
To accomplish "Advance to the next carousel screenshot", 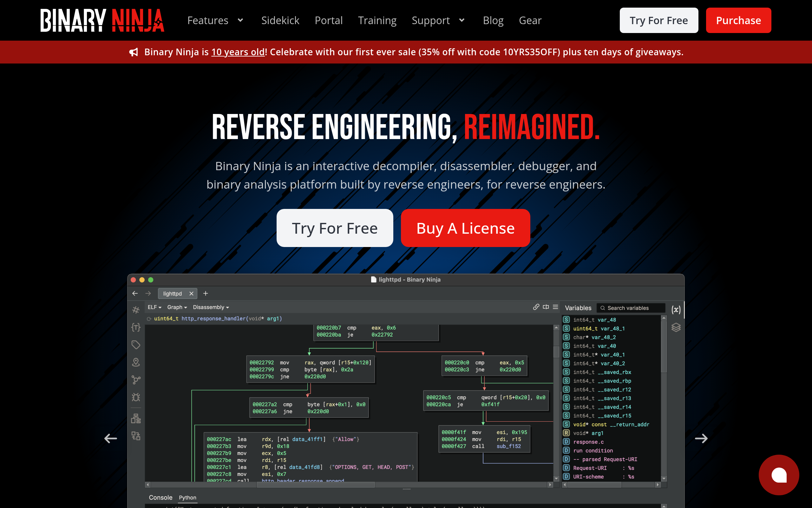I will pos(701,438).
